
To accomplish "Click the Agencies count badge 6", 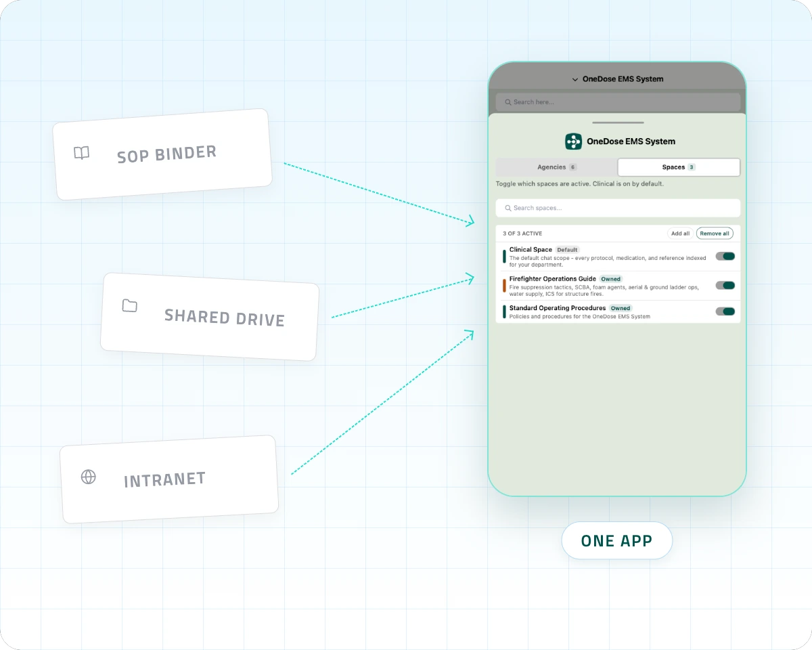I will click(x=572, y=167).
